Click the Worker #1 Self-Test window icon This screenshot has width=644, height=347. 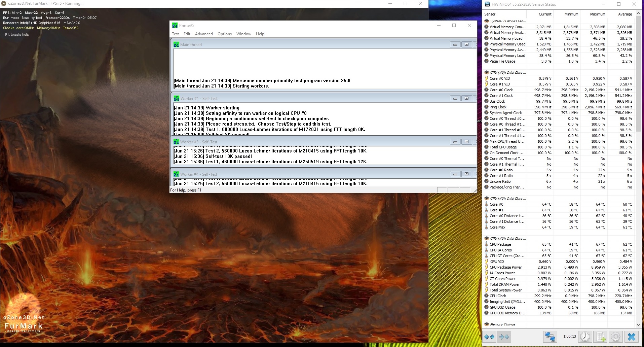[x=176, y=98]
